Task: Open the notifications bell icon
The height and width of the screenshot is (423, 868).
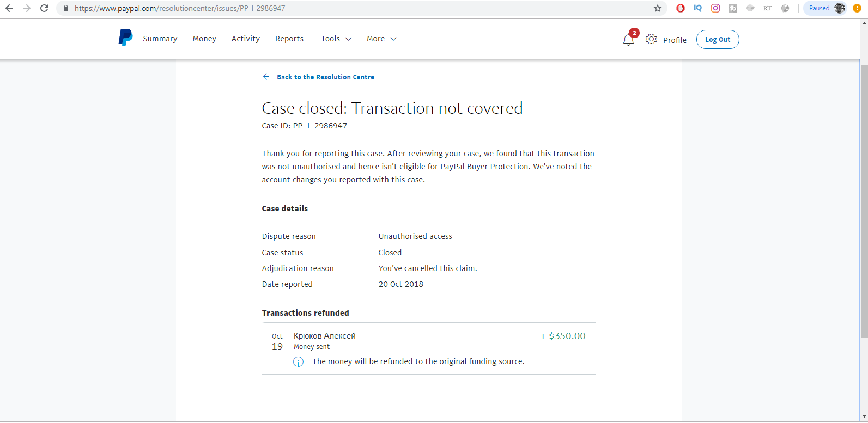Action: [x=628, y=40]
